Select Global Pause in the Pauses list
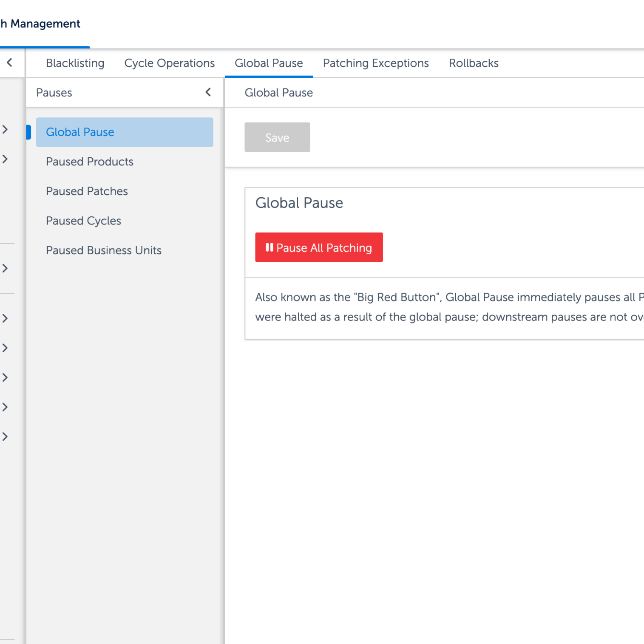The image size is (644, 644). click(124, 132)
